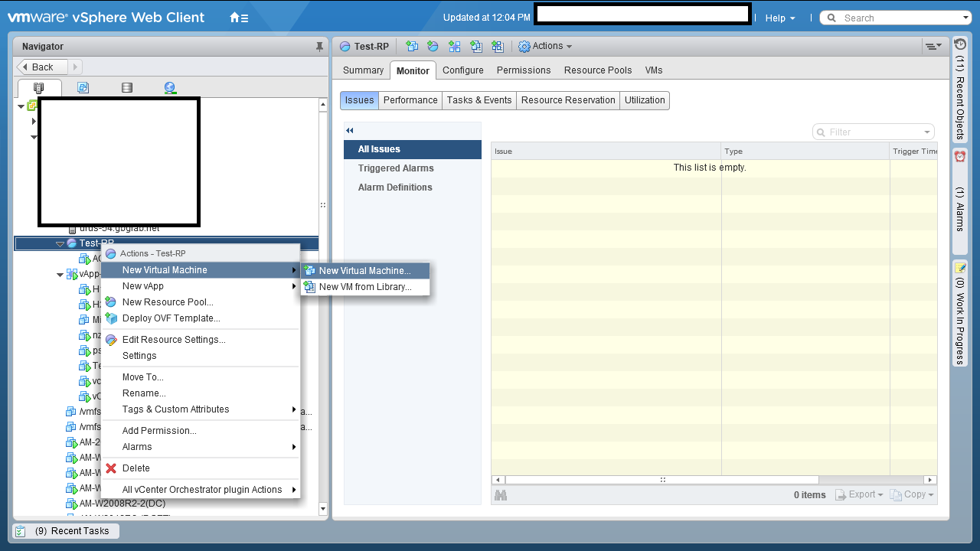Select Deploy OVF Template from context menu
980x551 pixels.
pos(171,318)
